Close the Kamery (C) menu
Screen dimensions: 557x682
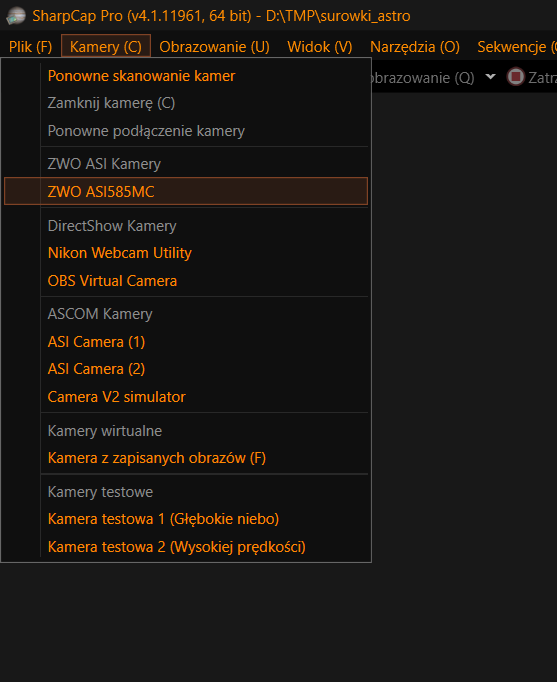[106, 47]
